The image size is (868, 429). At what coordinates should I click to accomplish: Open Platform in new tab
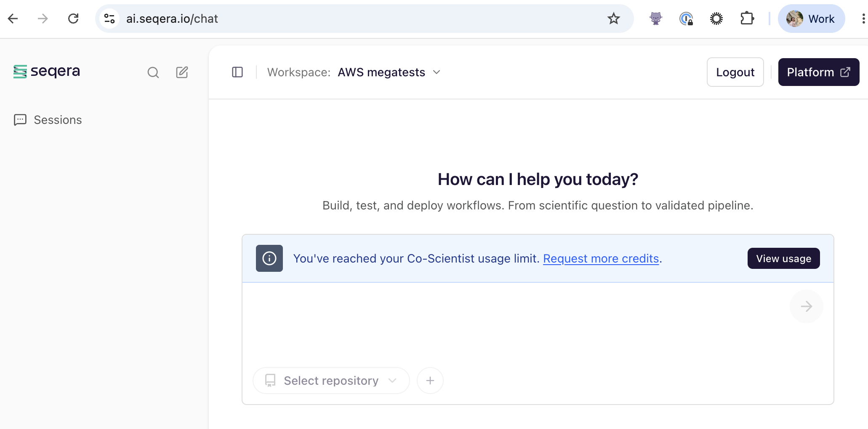pos(818,72)
